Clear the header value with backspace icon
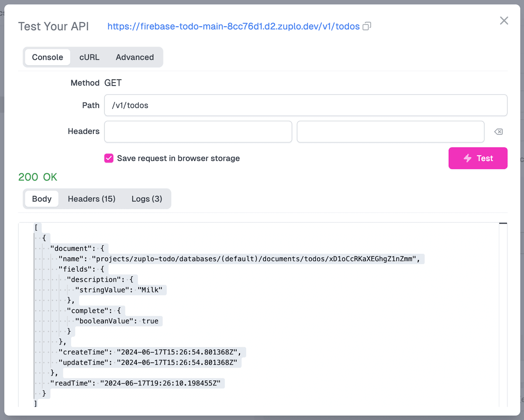Image resolution: width=524 pixels, height=420 pixels. [498, 131]
